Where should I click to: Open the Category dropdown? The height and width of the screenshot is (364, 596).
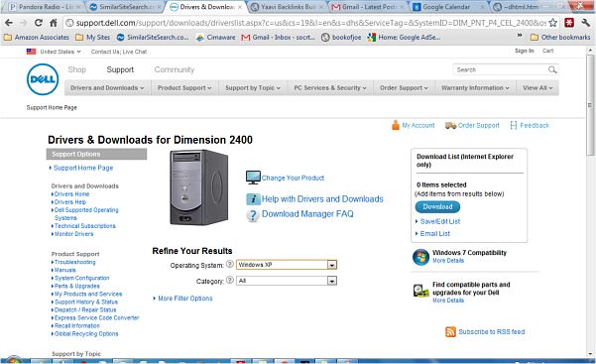pyautogui.click(x=287, y=281)
